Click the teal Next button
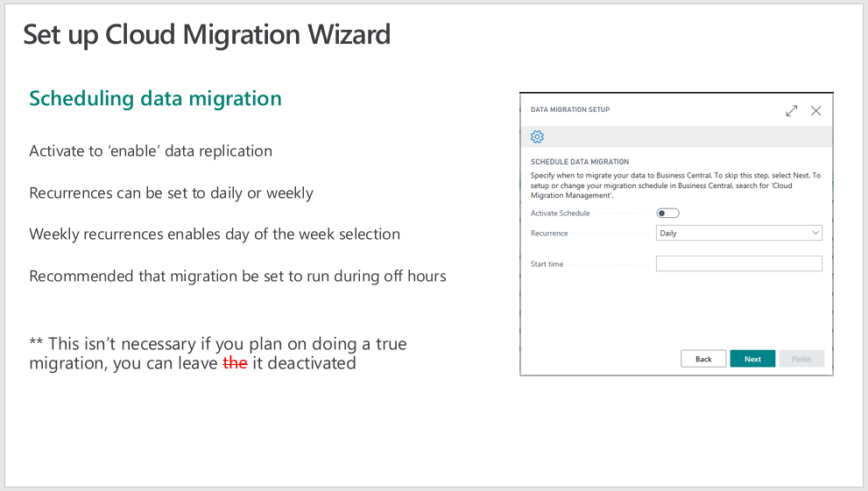Screen dimensions: 868x491 tap(752, 359)
